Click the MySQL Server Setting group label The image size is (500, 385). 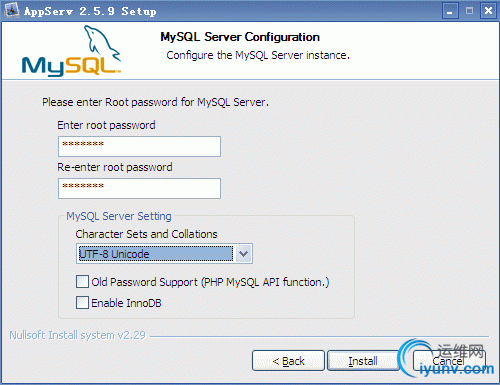coord(119,216)
